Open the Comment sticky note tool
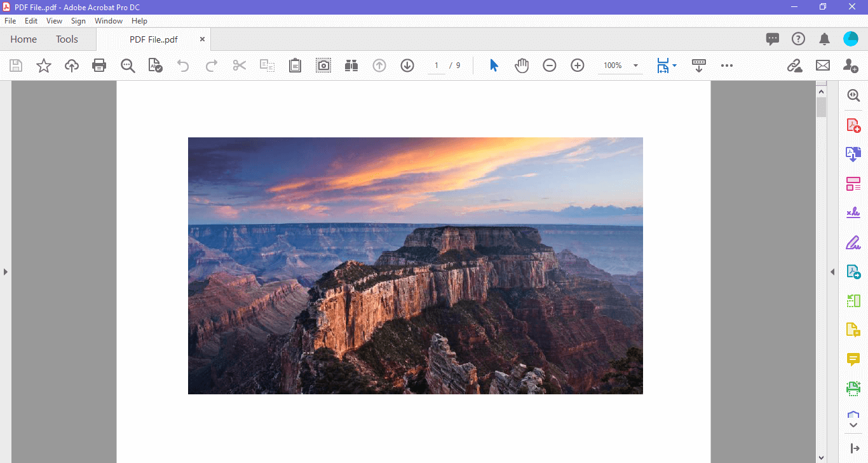The height and width of the screenshot is (463, 868). point(853,359)
